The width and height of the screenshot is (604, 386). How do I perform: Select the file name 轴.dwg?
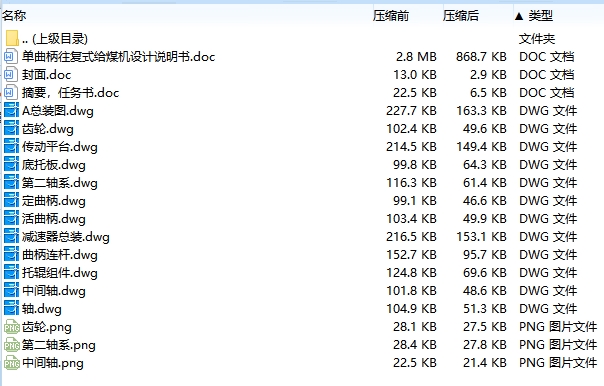point(42,309)
